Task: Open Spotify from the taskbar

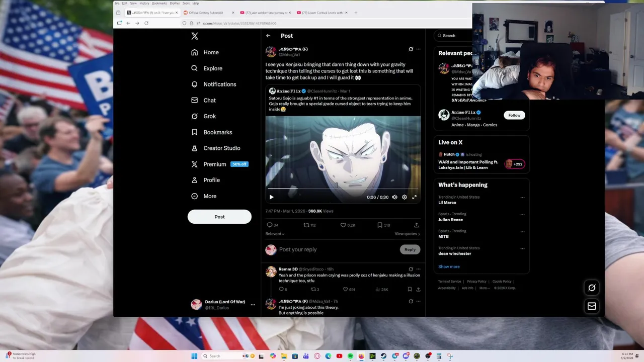Action: [x=350, y=356]
